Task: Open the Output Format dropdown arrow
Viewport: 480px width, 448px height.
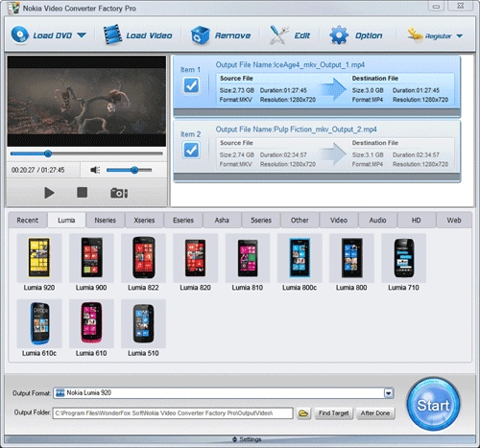Action: (x=389, y=393)
